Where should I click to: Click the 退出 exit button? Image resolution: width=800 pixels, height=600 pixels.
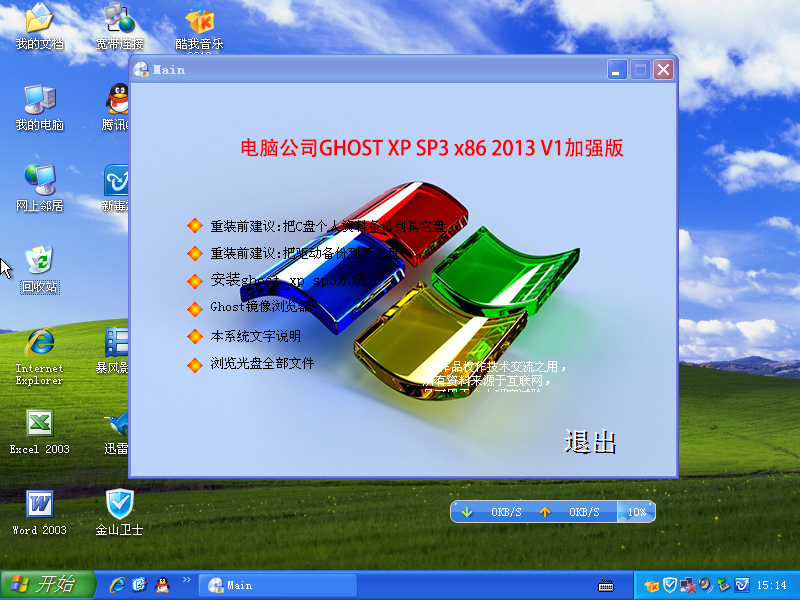pos(590,441)
